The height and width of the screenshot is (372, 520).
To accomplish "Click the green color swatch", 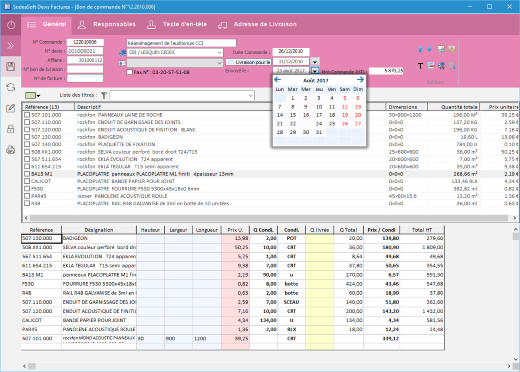I will coord(30,96).
